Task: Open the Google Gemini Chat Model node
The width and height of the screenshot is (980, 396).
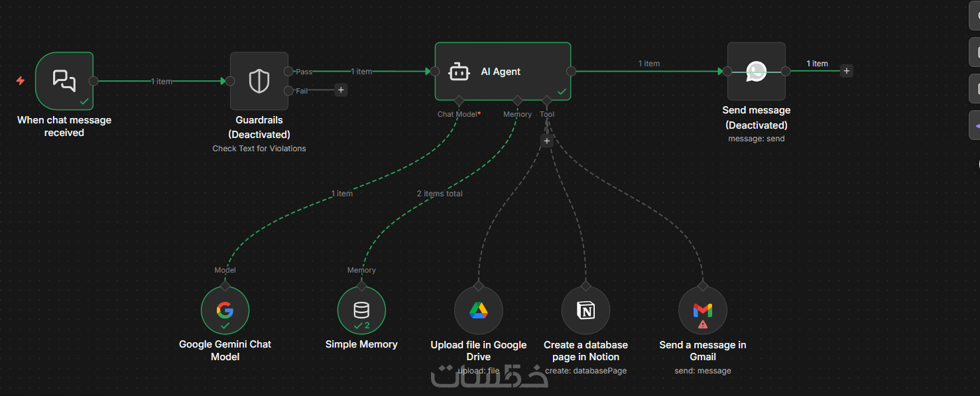Action: coord(225,310)
